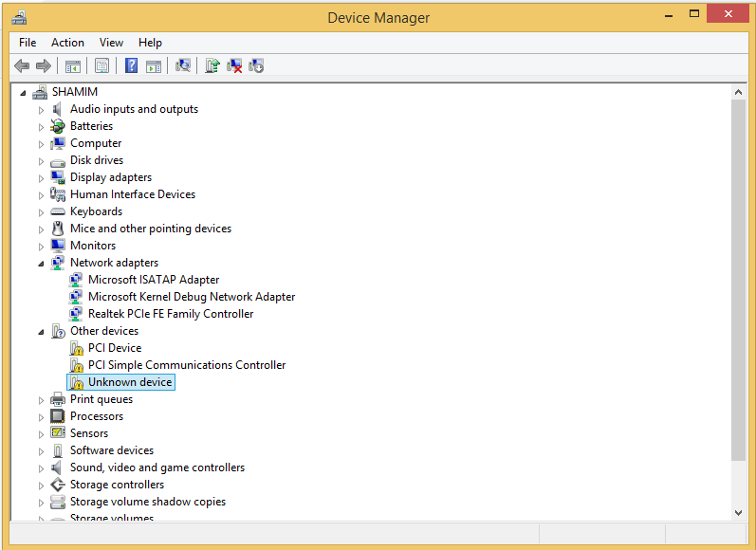This screenshot has height=550, width=756.
Task: Click the vertical scrollbar thumb
Action: (738, 280)
